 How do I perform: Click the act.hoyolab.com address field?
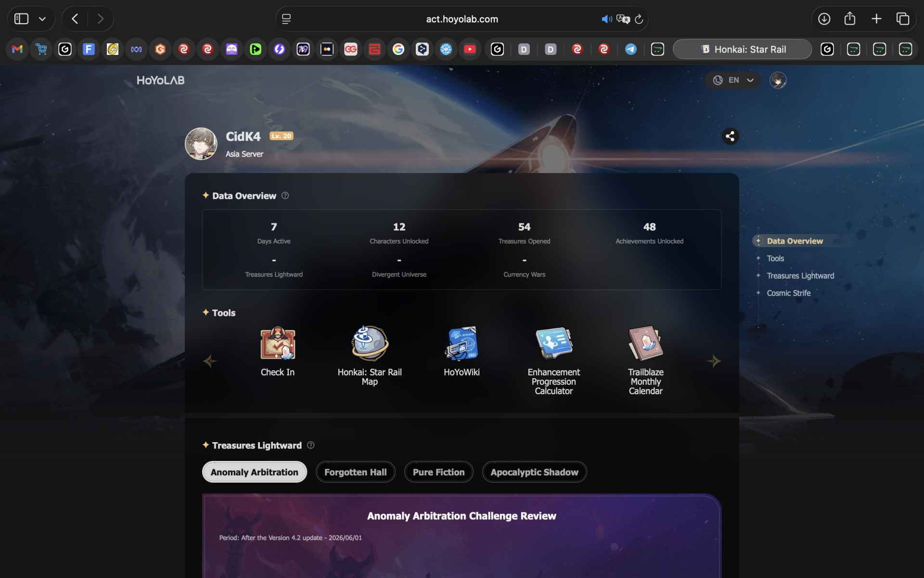click(x=462, y=19)
